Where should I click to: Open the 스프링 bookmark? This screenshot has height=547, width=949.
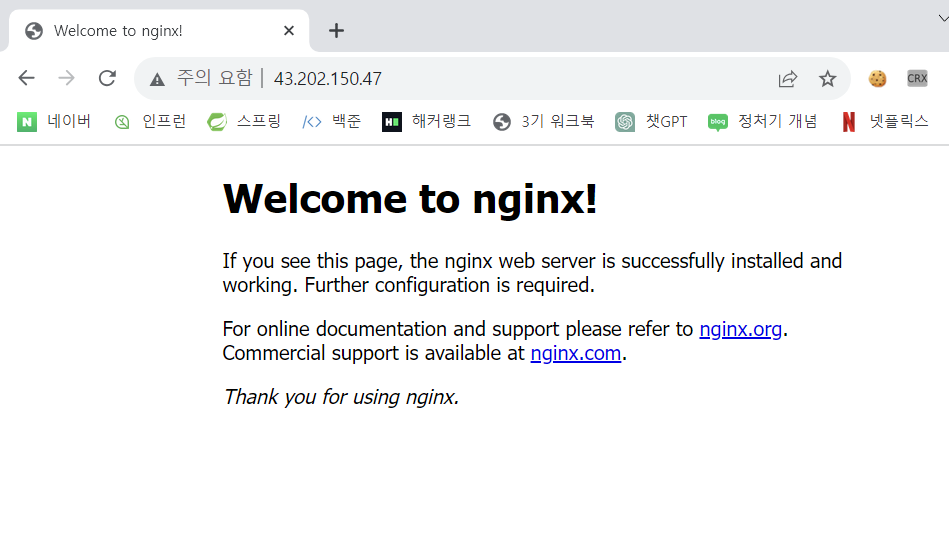point(244,122)
